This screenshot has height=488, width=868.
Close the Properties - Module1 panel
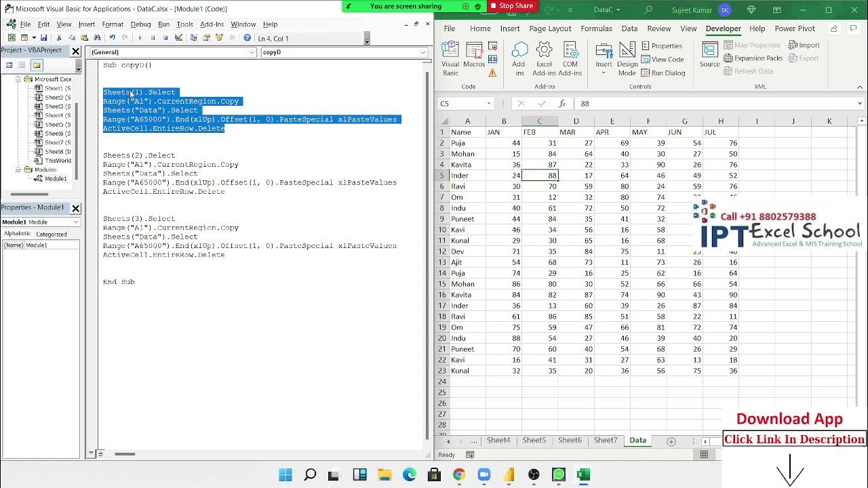(76, 208)
